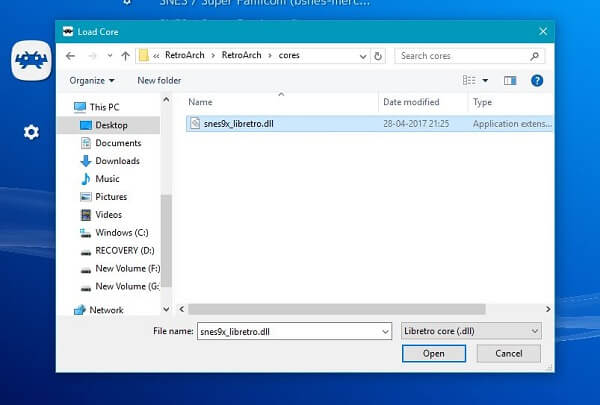Screen dimensions: 600x405
Task: Sort by the Name column header
Action: pos(200,102)
